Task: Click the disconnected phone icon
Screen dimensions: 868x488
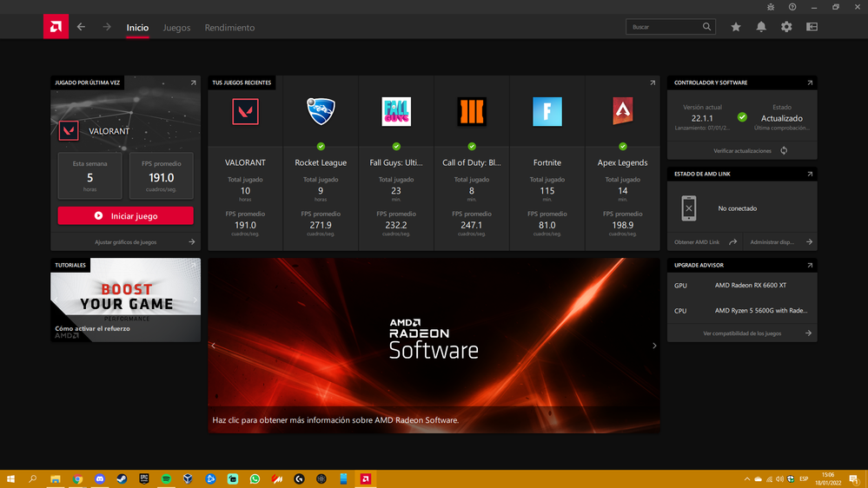Action: point(689,208)
